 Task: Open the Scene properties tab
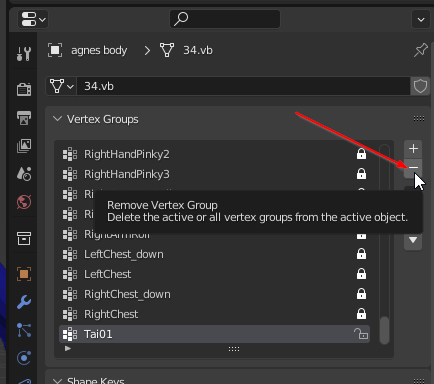click(24, 174)
